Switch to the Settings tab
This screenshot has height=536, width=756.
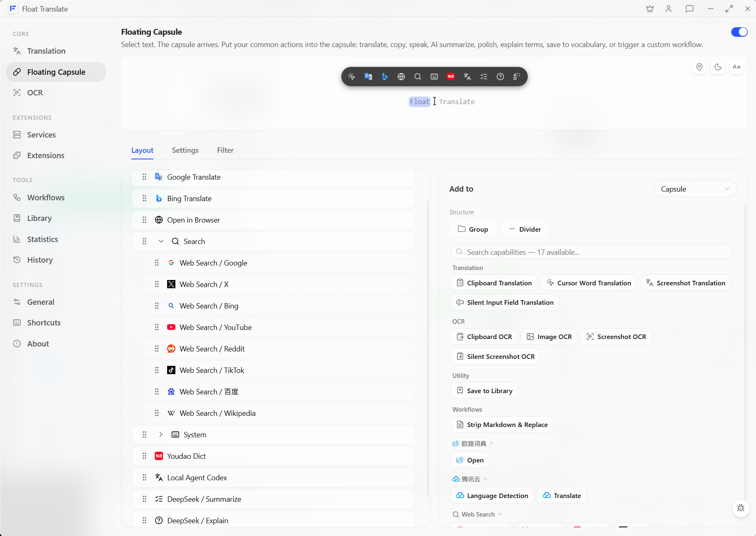tap(185, 150)
